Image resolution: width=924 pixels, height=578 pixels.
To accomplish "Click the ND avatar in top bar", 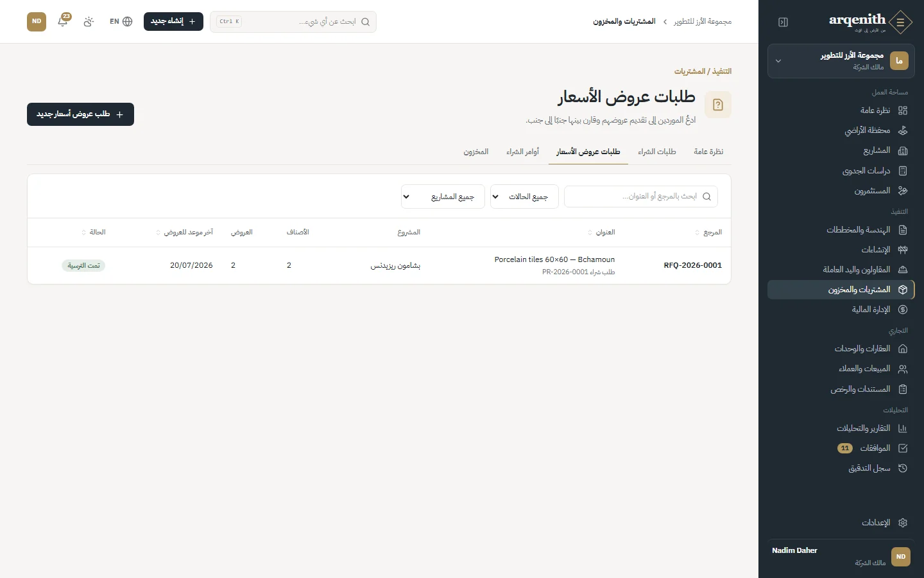I will coord(37,21).
